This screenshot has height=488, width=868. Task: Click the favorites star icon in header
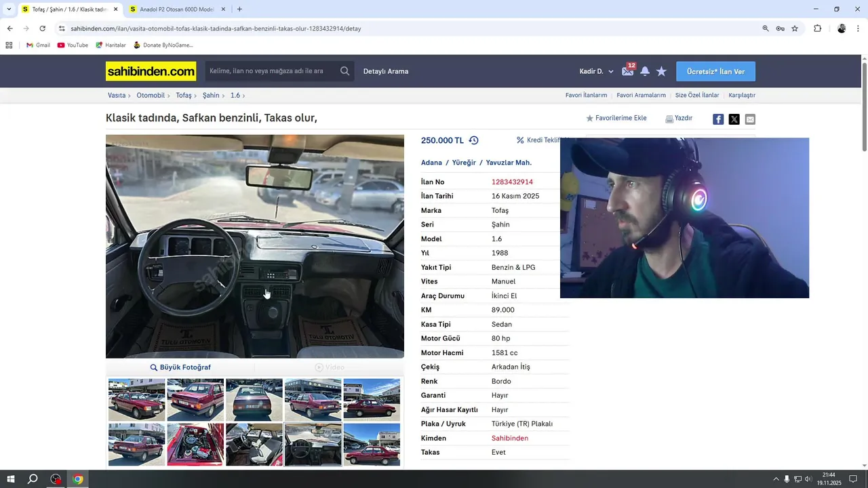point(661,71)
